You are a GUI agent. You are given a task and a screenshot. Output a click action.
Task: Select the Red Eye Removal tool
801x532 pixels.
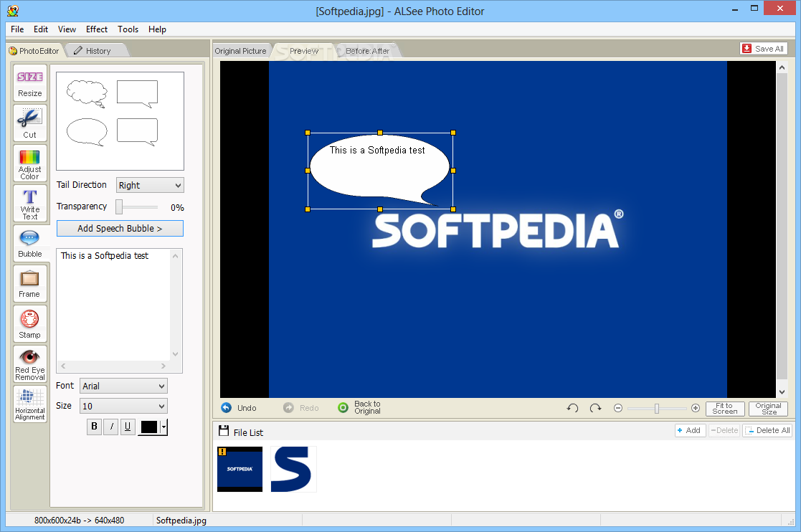point(30,364)
